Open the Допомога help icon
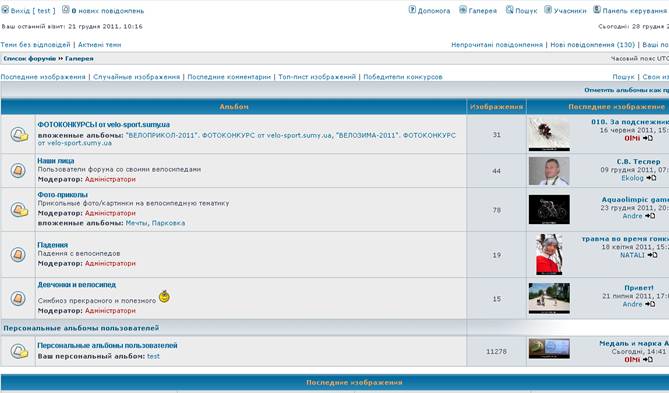Image resolution: width=669 pixels, height=393 pixels. point(412,9)
